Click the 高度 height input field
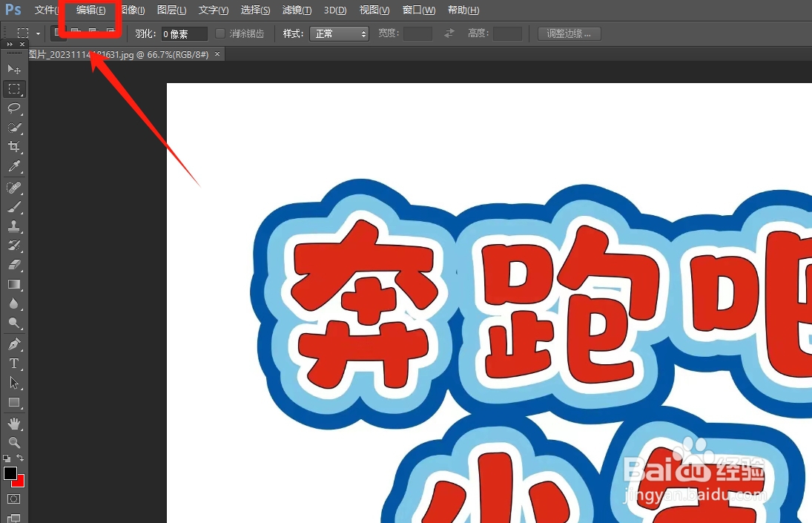The image size is (812, 523). (507, 33)
